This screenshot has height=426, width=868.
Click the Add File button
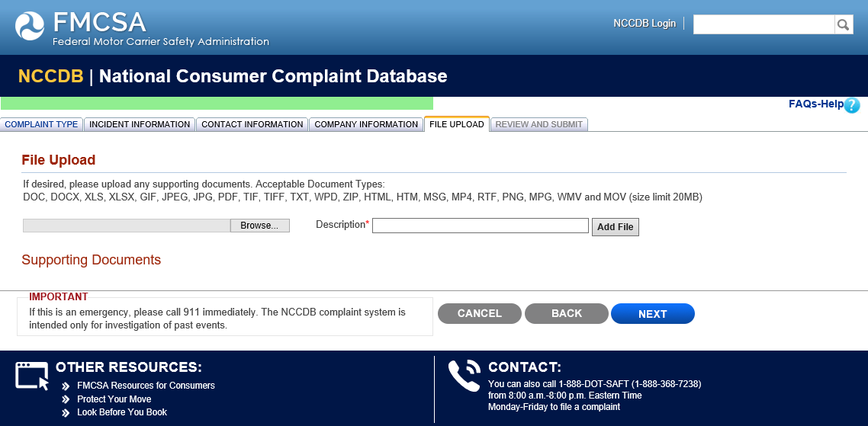point(615,227)
